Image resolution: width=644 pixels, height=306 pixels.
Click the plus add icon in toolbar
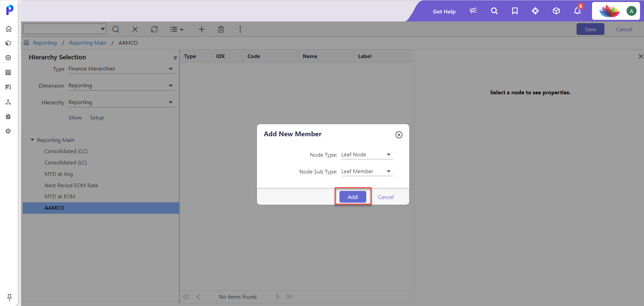click(202, 30)
